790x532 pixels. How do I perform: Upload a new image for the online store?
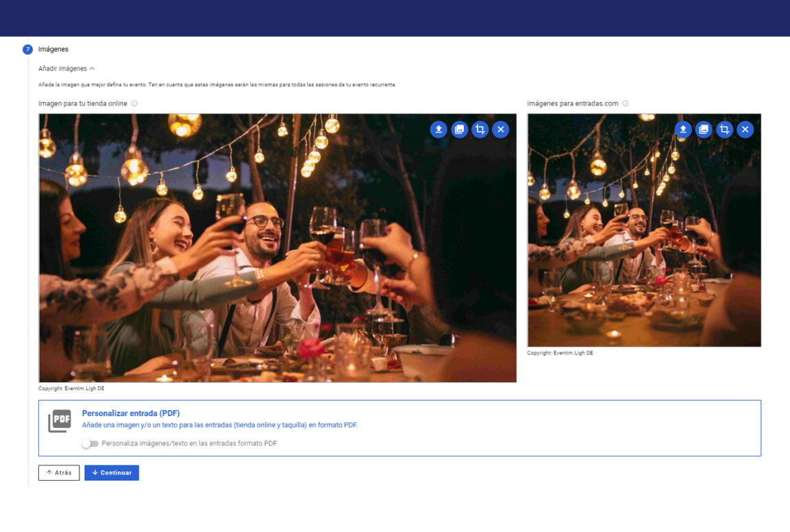pyautogui.click(x=439, y=129)
